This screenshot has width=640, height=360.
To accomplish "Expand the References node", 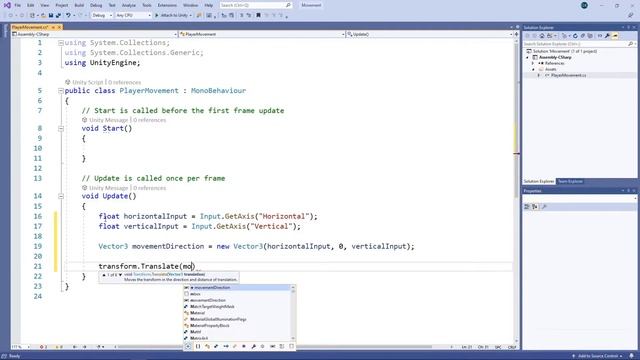I will coord(533,64).
